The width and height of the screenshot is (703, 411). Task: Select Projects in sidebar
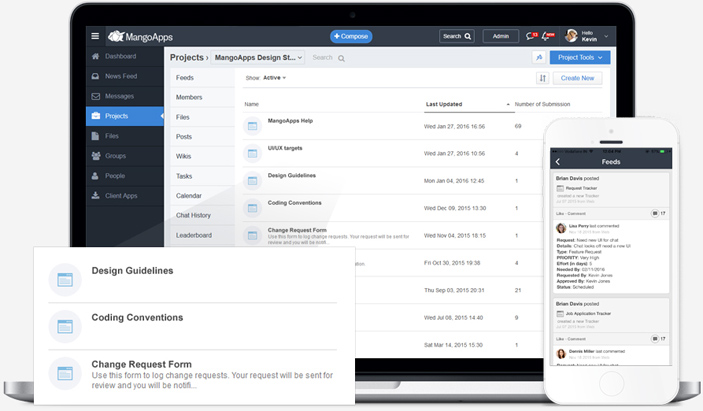125,116
